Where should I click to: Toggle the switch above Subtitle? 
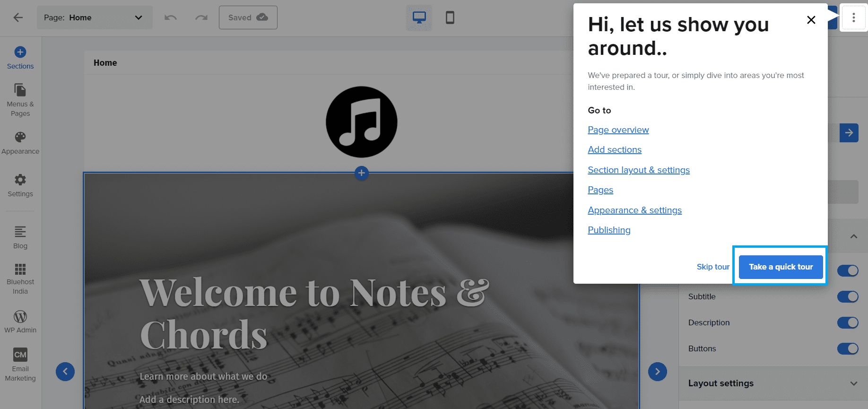click(x=848, y=270)
